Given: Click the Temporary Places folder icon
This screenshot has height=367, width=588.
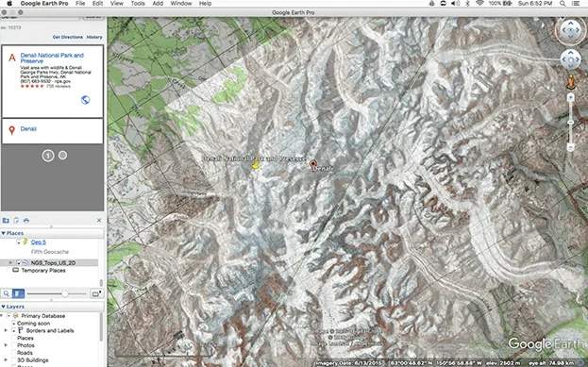Looking at the screenshot, I should pos(16,270).
